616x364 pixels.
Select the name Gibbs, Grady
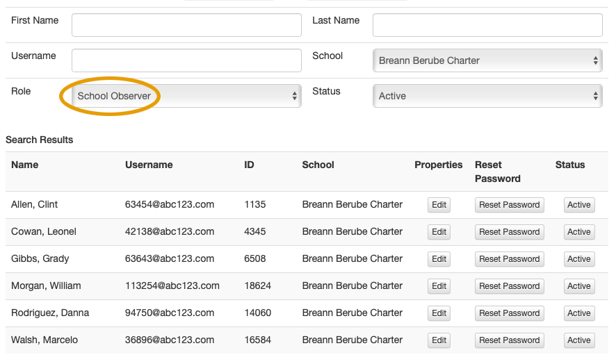click(x=40, y=259)
